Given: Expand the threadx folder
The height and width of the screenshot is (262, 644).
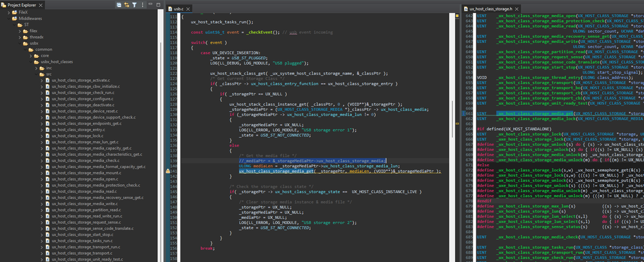Looking at the screenshot, I should point(19,37).
